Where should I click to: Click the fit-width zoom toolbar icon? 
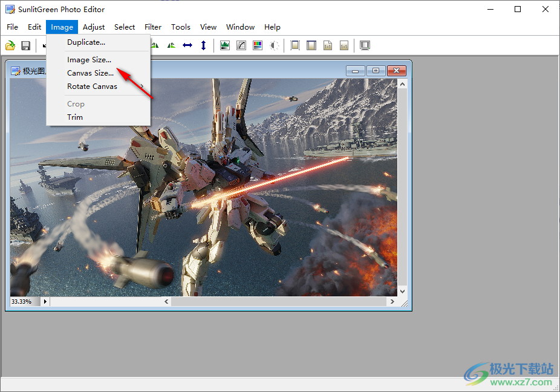(x=295, y=45)
